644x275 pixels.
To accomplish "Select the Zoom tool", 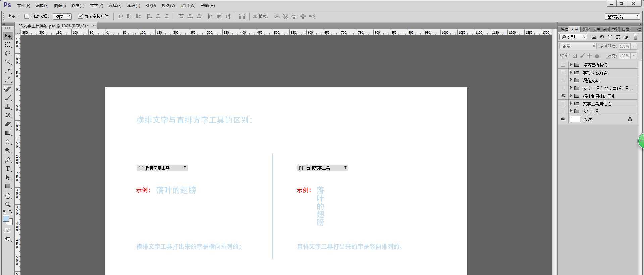I will pyautogui.click(x=8, y=204).
